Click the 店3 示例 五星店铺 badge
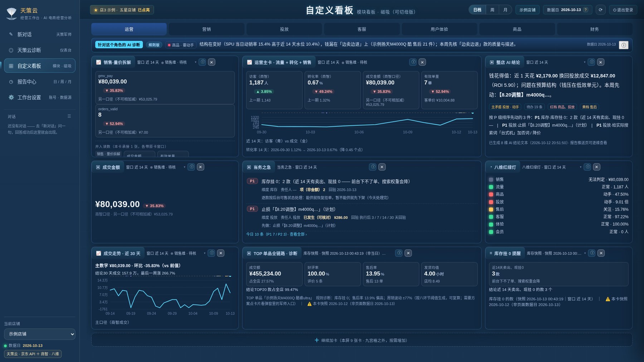Viewport: 644px width, 362px height. [122, 10]
